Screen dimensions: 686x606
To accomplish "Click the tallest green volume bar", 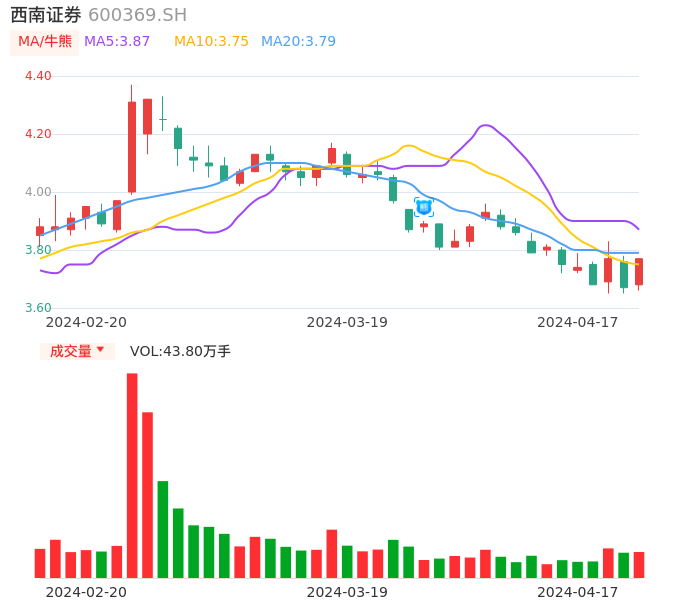I will [x=163, y=529].
